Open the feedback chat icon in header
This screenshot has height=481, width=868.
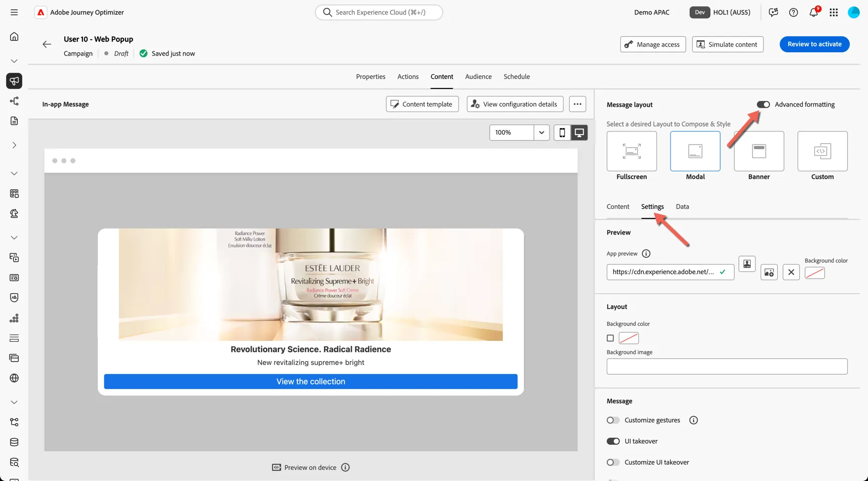tap(773, 12)
